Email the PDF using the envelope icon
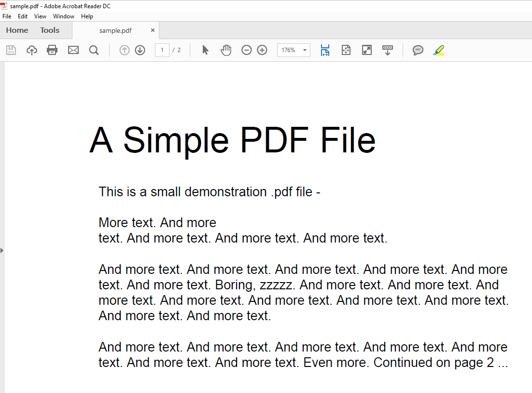Image resolution: width=532 pixels, height=393 pixels. (x=73, y=50)
